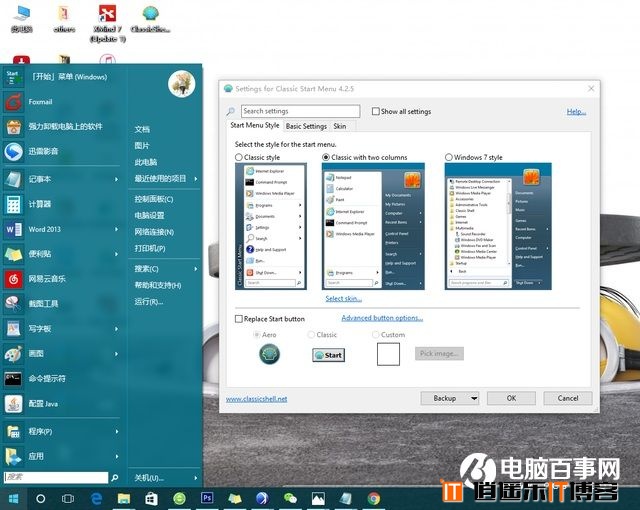Expand 最近使用的项目 submenu arrow

click(196, 179)
